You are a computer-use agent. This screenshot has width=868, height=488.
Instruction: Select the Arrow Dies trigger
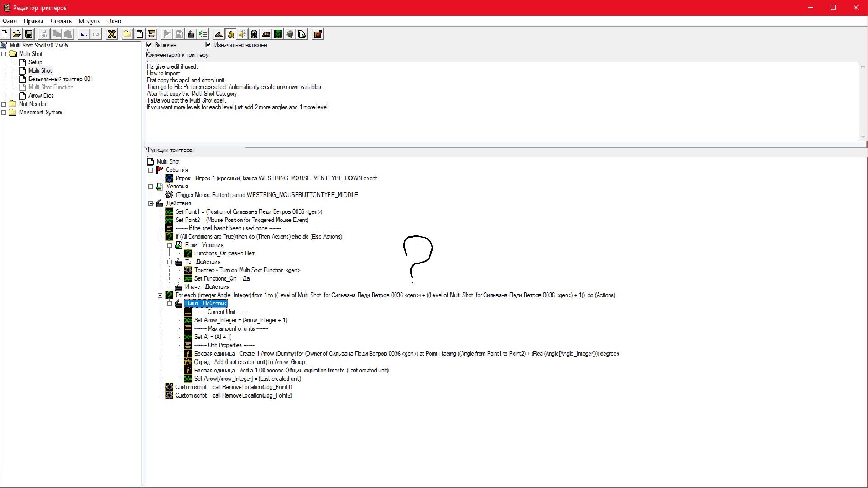(41, 95)
